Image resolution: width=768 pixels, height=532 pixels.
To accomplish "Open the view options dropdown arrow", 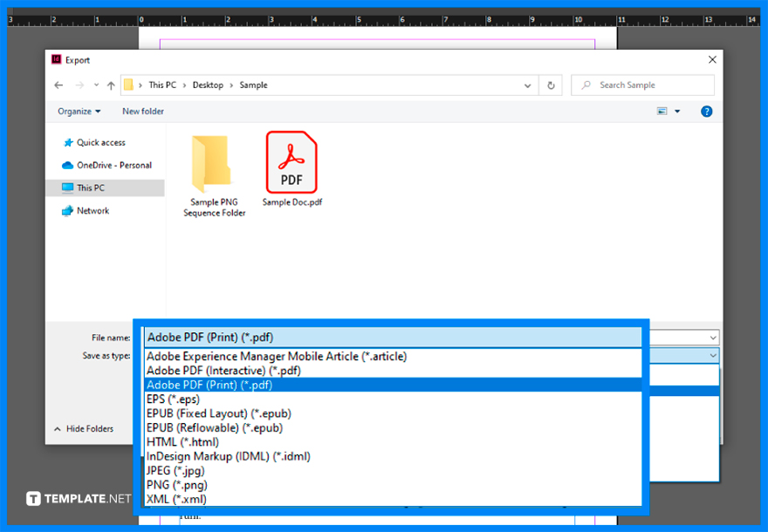I will click(x=677, y=112).
